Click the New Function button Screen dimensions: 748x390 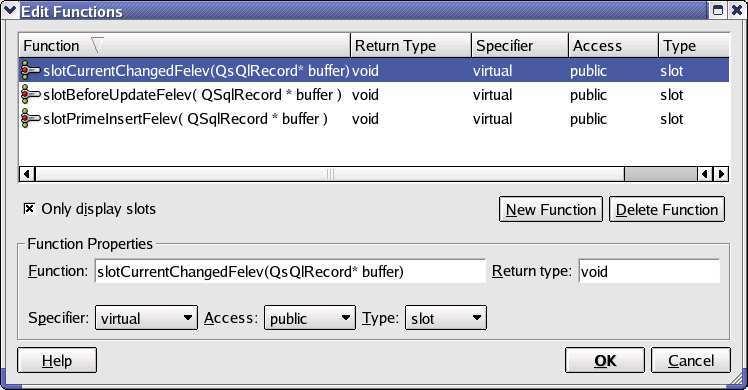pyautogui.click(x=551, y=209)
